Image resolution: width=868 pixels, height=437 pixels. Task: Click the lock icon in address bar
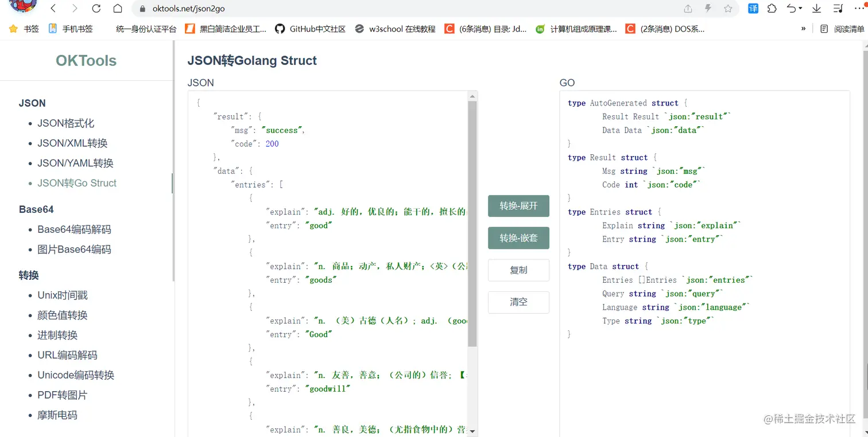pyautogui.click(x=142, y=9)
